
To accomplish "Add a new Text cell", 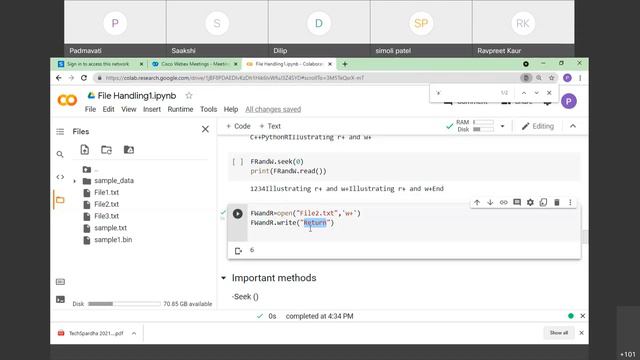I will coord(270,126).
